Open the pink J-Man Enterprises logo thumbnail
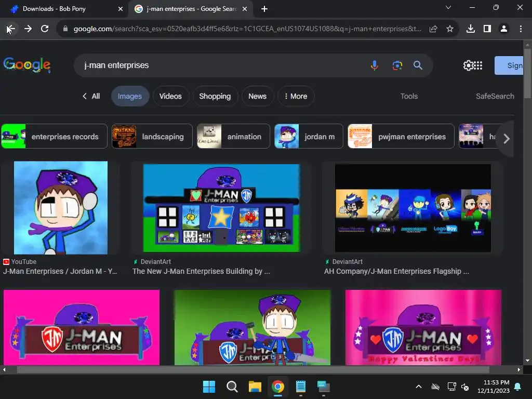 point(82,327)
